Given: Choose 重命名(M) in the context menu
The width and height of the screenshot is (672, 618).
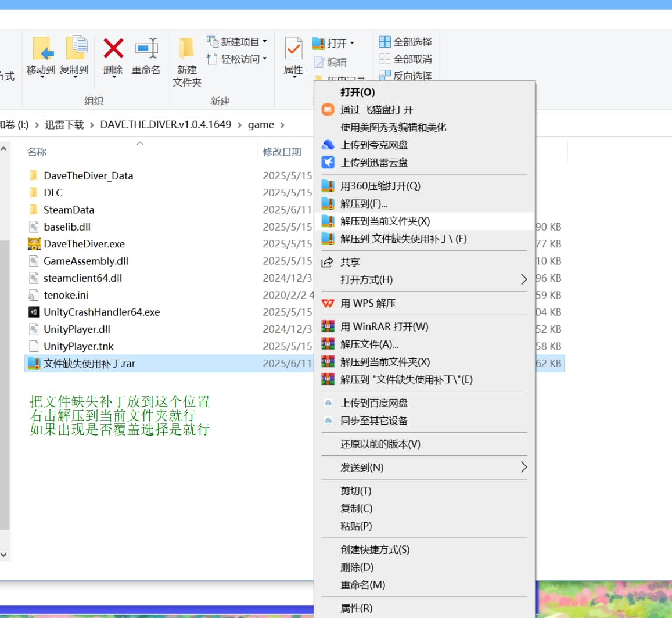Looking at the screenshot, I should tap(424, 584).
